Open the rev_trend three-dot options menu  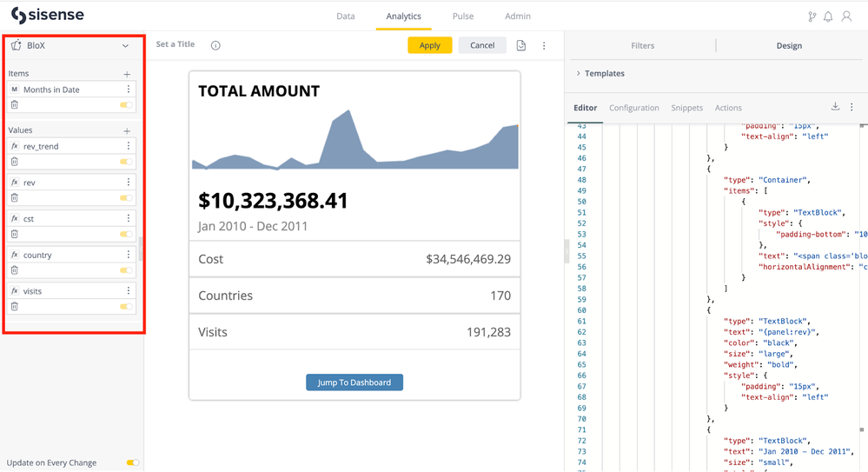[x=129, y=146]
